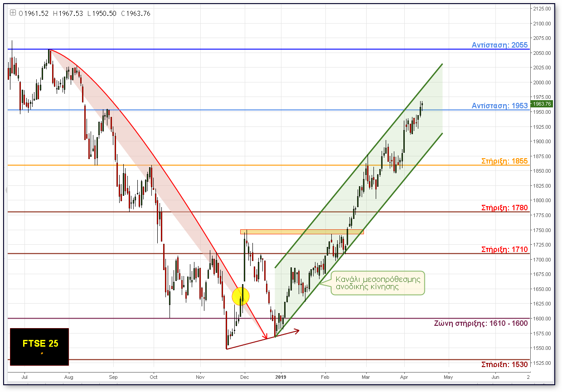Click the 1800.00 price axis label
Image resolution: width=562 pixels, height=392 pixels.
point(542,200)
